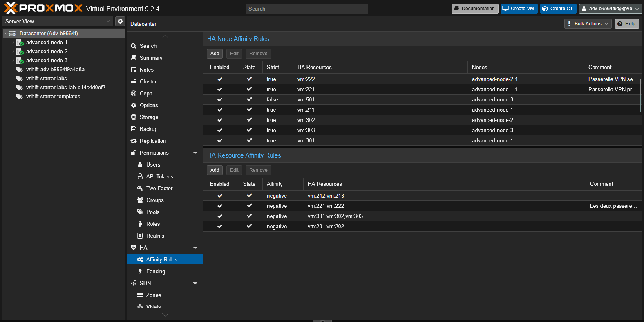The height and width of the screenshot is (322, 644).
Task: Open the Bulk Actions dropdown
Action: tap(588, 24)
